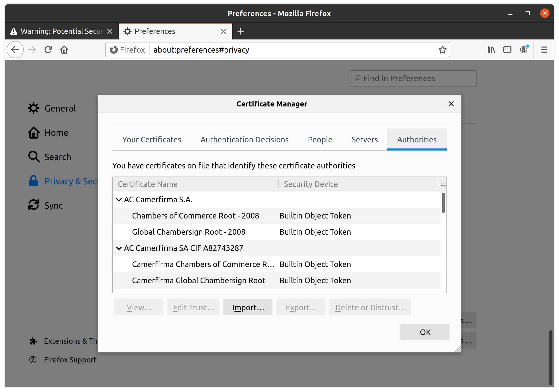The height and width of the screenshot is (392, 559).
Task: Select Camerfirma Global Chambersign Root row
Action: [x=276, y=280]
